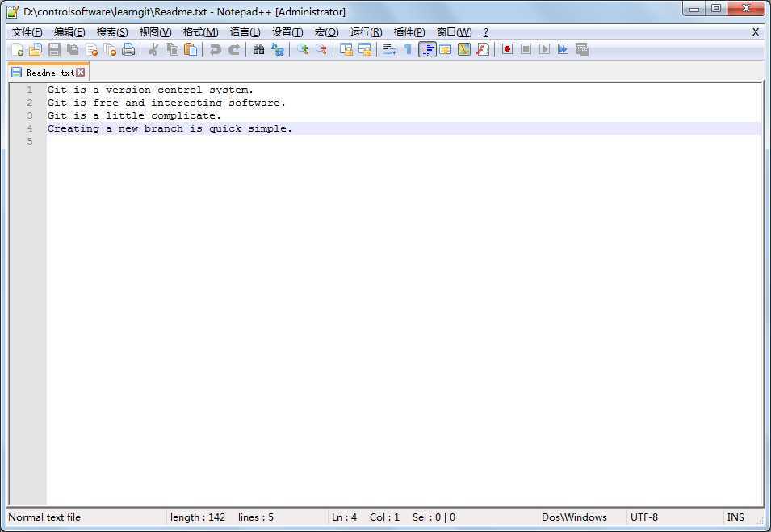Click line "Creating a new branch is quick simple."
Viewport: 771px width, 532px height.
(170, 128)
